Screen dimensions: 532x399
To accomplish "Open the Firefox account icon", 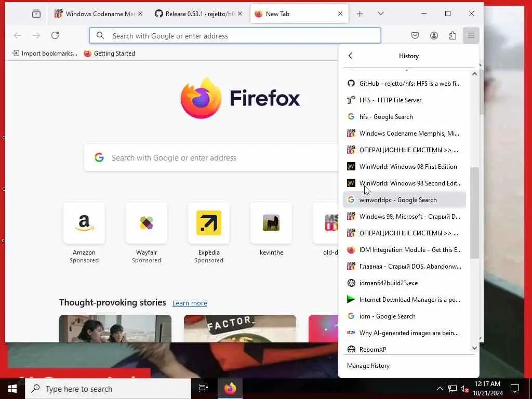I will click(x=434, y=35).
